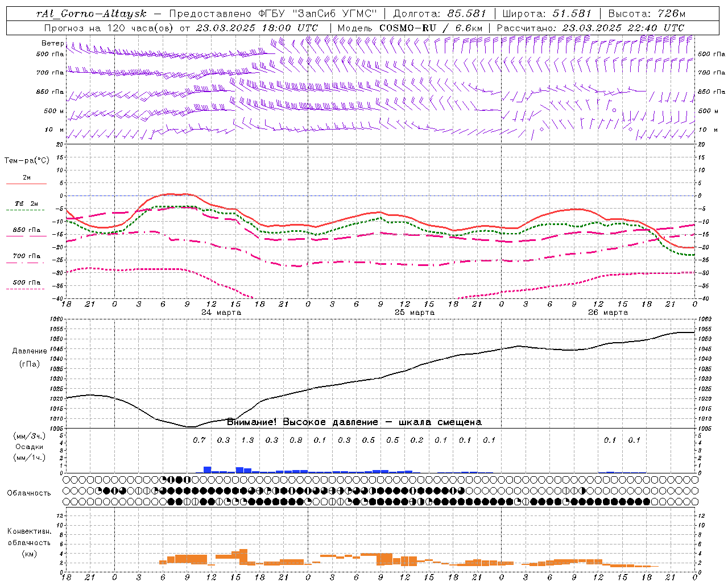Click the red 2м temperature legend line

point(26,184)
